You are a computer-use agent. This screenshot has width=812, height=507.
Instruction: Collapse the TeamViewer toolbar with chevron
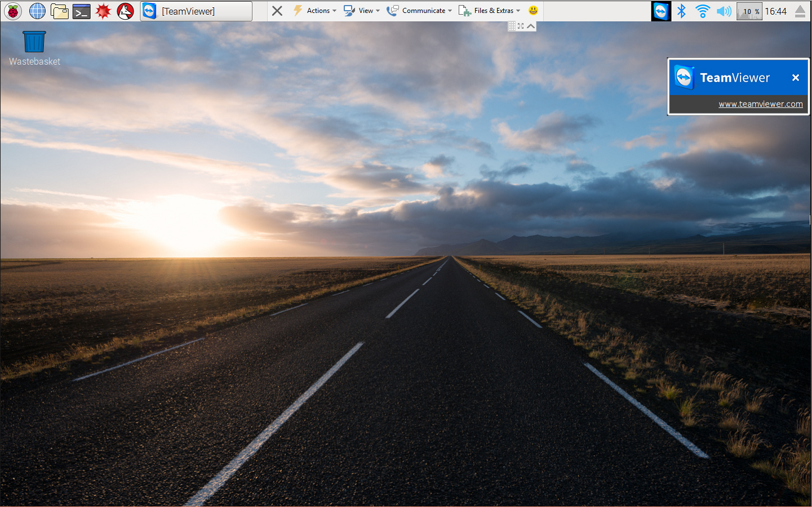point(531,26)
